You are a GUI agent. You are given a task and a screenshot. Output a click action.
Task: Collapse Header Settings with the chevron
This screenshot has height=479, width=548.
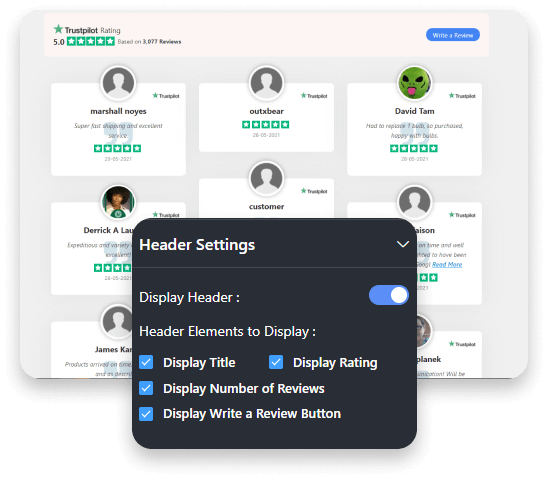(x=403, y=244)
